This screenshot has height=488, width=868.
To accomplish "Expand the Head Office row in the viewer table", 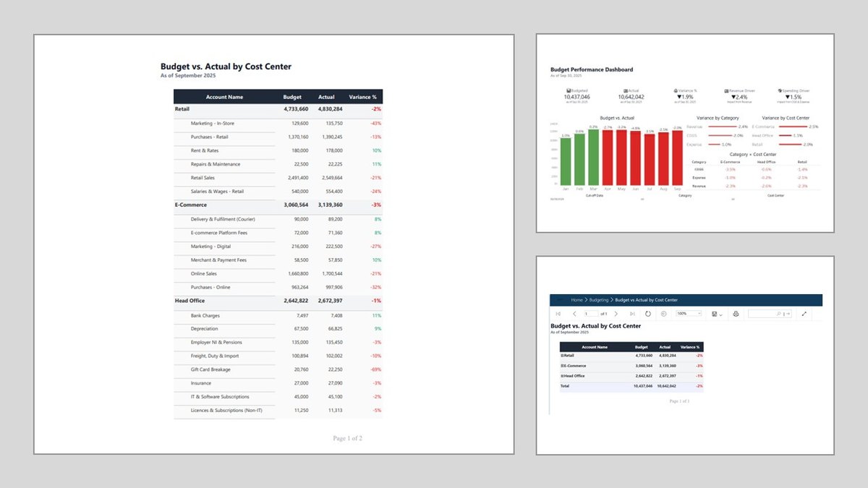I will click(562, 376).
